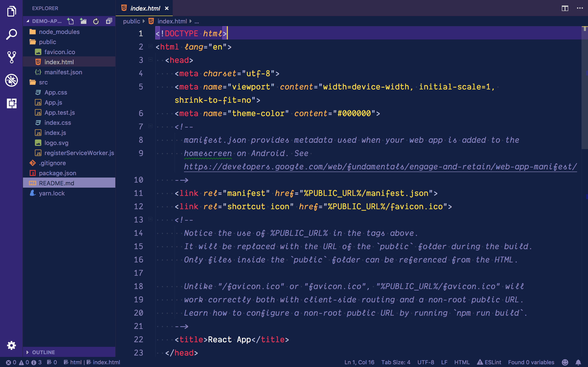Click the New Folder icon in explorer

[x=83, y=21]
